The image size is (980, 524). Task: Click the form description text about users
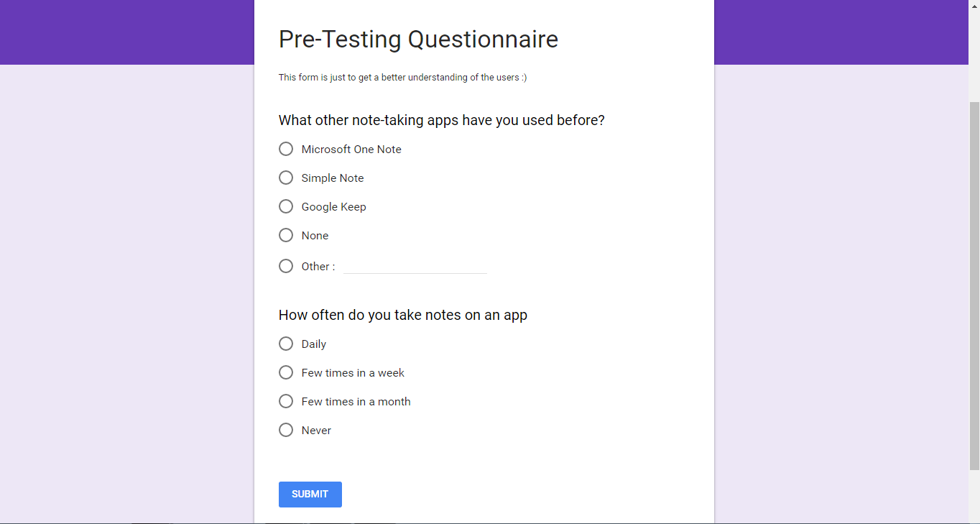point(403,77)
